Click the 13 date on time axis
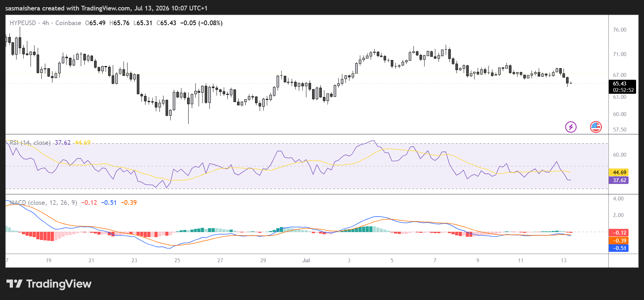This screenshot has width=644, height=300. click(x=564, y=260)
